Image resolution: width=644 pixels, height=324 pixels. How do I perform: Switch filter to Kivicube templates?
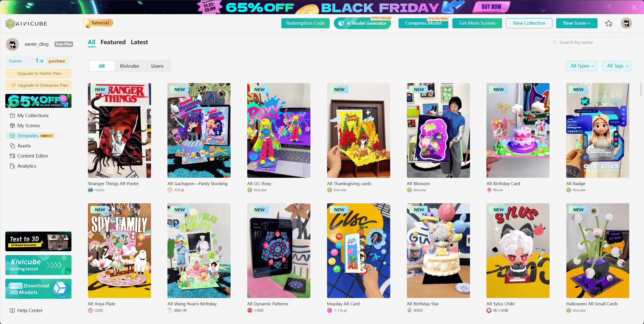pyautogui.click(x=129, y=66)
